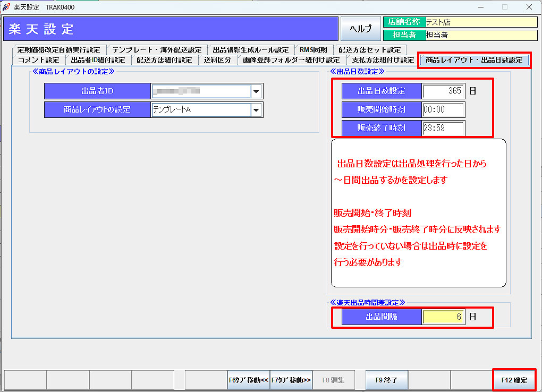Focus the 販売開始時刻 time field
This screenshot has width=542, height=392.
pos(443,110)
